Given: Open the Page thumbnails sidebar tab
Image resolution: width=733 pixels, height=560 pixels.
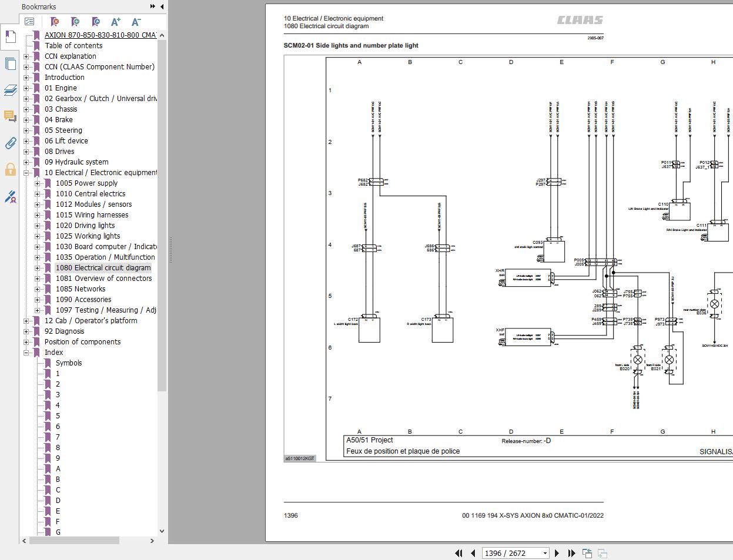Looking at the screenshot, I should point(10,63).
